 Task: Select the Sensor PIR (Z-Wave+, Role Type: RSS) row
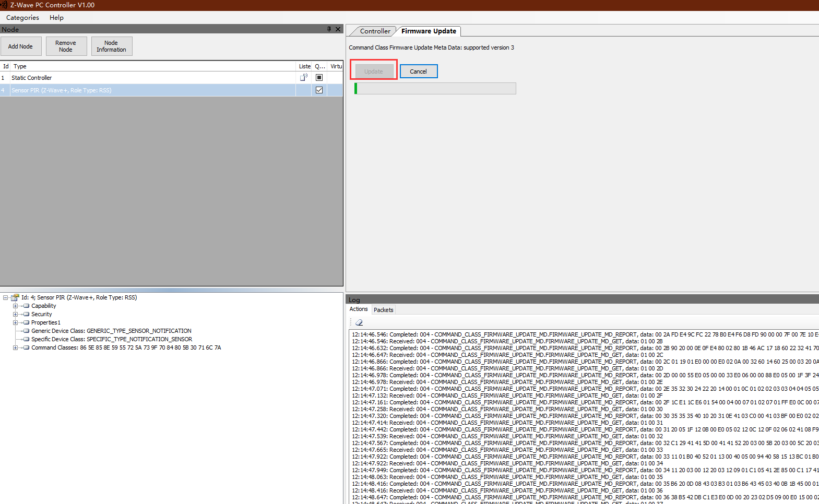(x=171, y=90)
